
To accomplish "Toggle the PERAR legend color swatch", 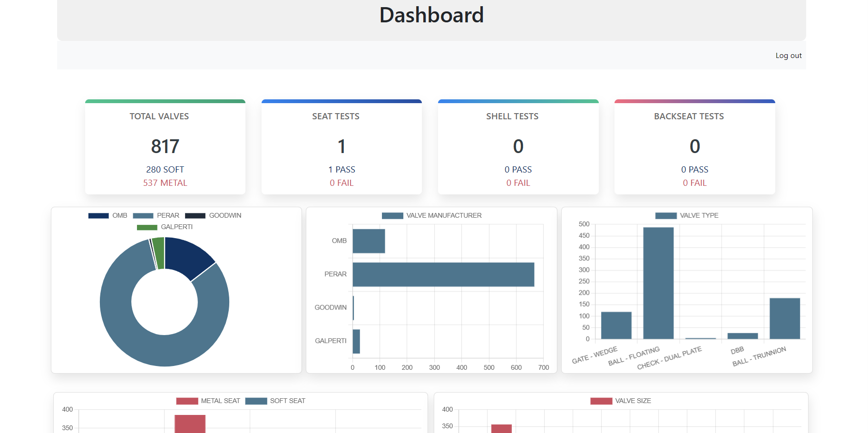I will [x=143, y=216].
